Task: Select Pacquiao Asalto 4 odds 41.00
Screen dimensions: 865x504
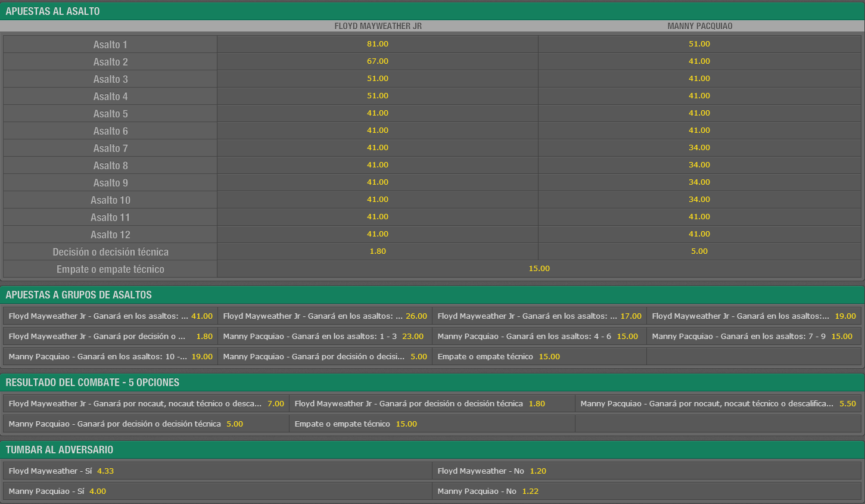Action: (699, 96)
